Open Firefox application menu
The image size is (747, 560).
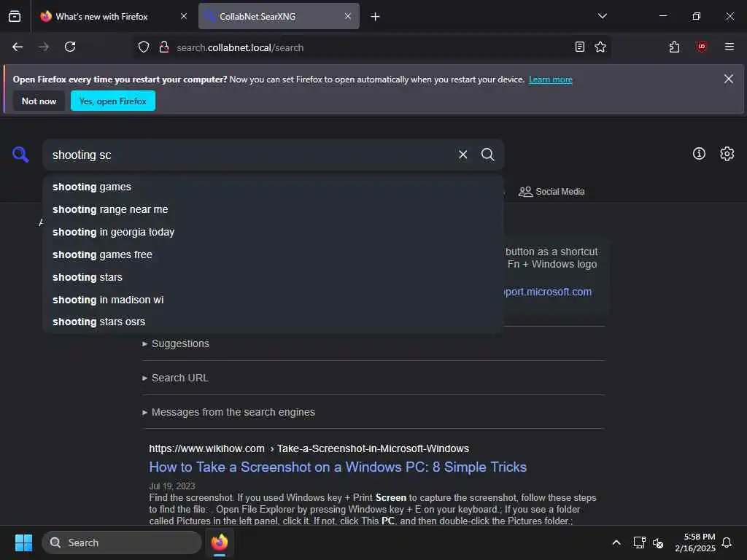pos(729,47)
